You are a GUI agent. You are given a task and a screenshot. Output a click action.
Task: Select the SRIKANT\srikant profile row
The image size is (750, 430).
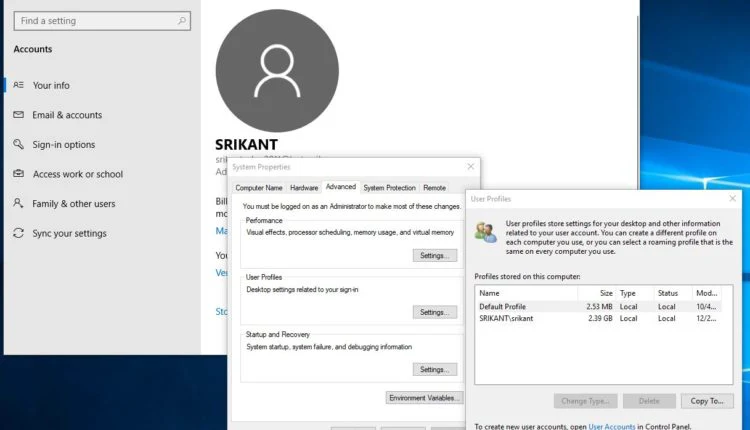(598, 319)
